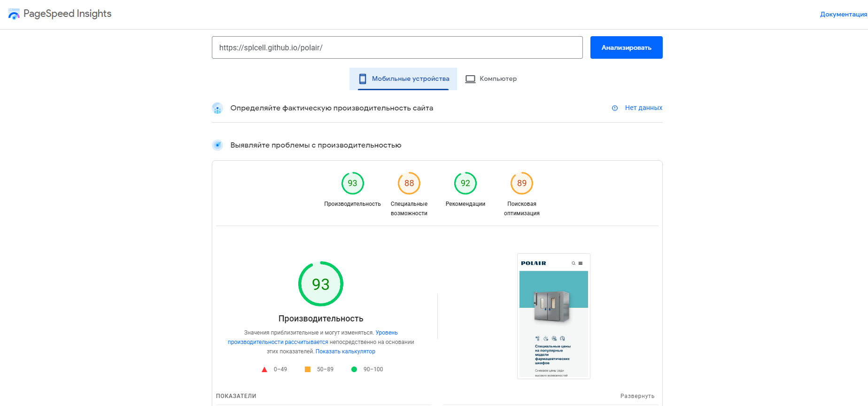Click the info icon beside Нет данных

615,108
